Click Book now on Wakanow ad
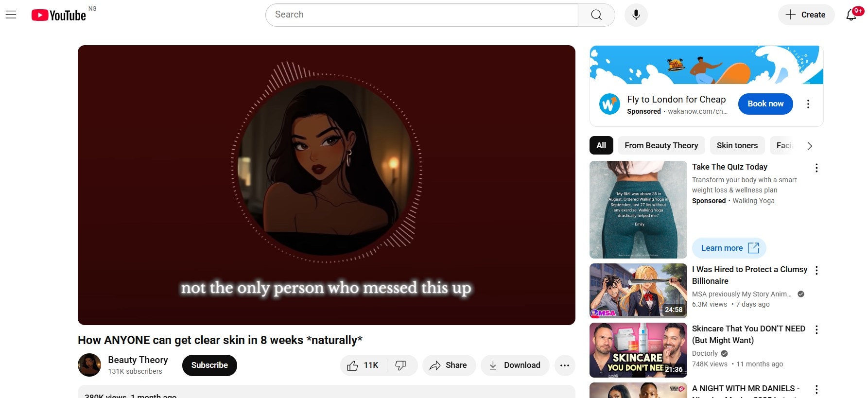Screen dimensions: 868x398 (765, 104)
